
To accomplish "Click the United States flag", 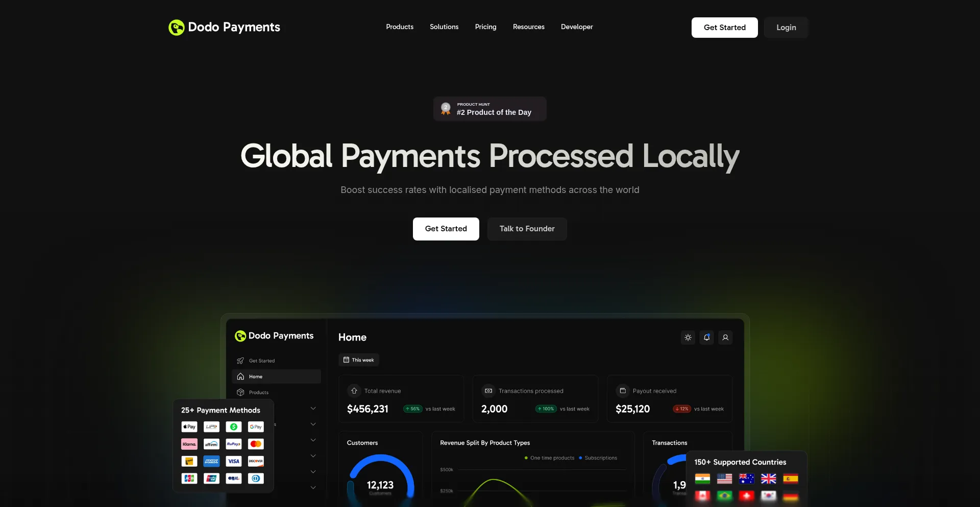I will pyautogui.click(x=724, y=479).
